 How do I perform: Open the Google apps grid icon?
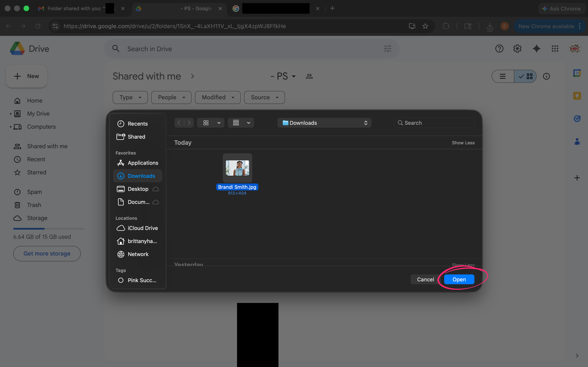555,49
